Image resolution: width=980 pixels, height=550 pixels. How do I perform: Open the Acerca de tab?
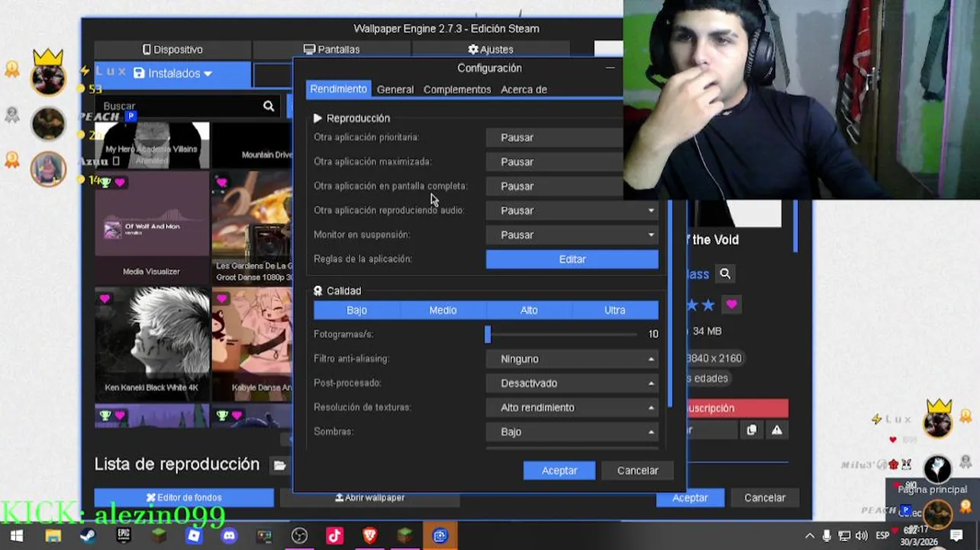tap(524, 89)
